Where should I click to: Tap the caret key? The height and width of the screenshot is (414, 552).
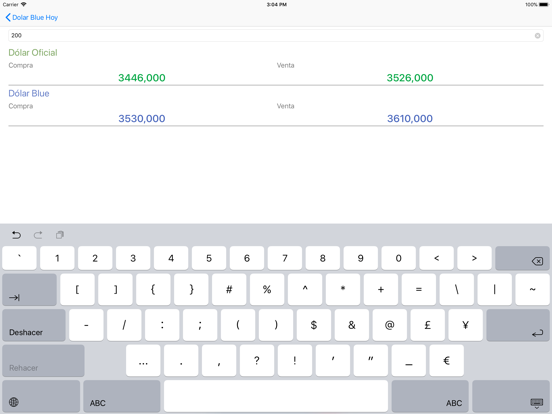[305, 289]
